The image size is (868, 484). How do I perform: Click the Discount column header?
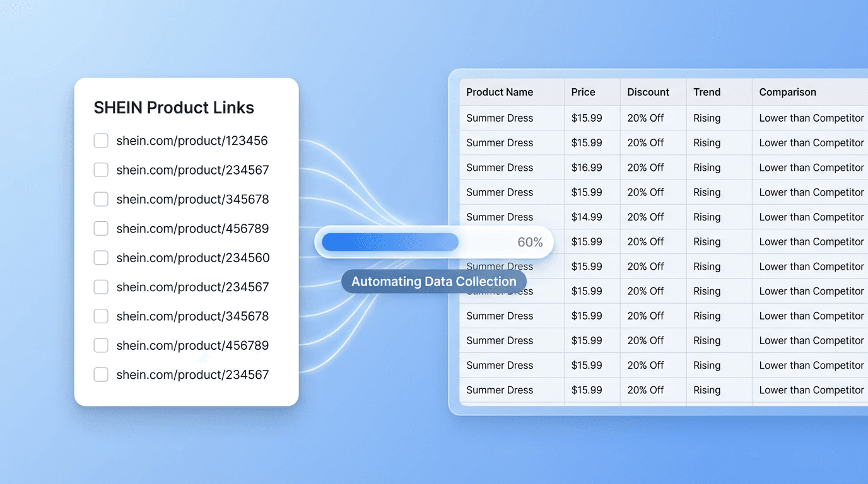coord(648,92)
